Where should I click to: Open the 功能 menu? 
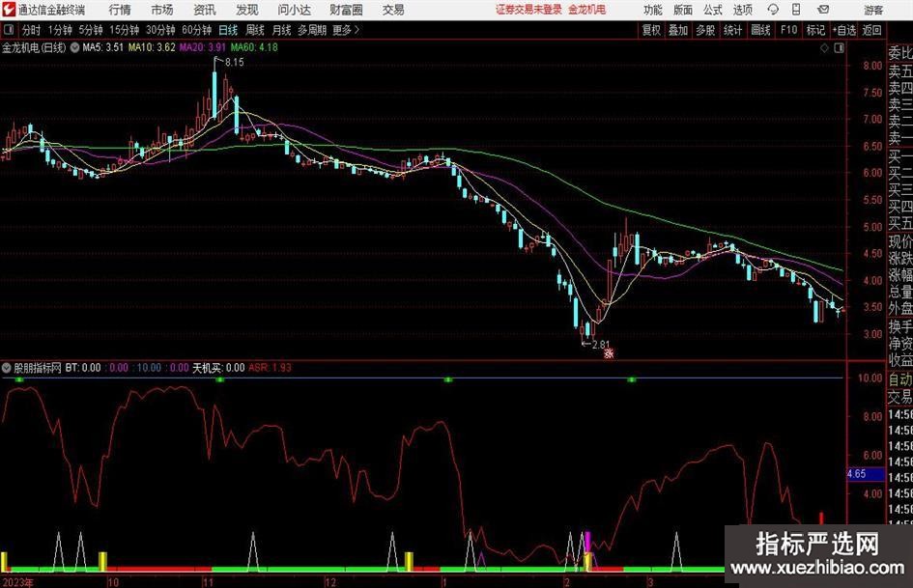tap(653, 10)
